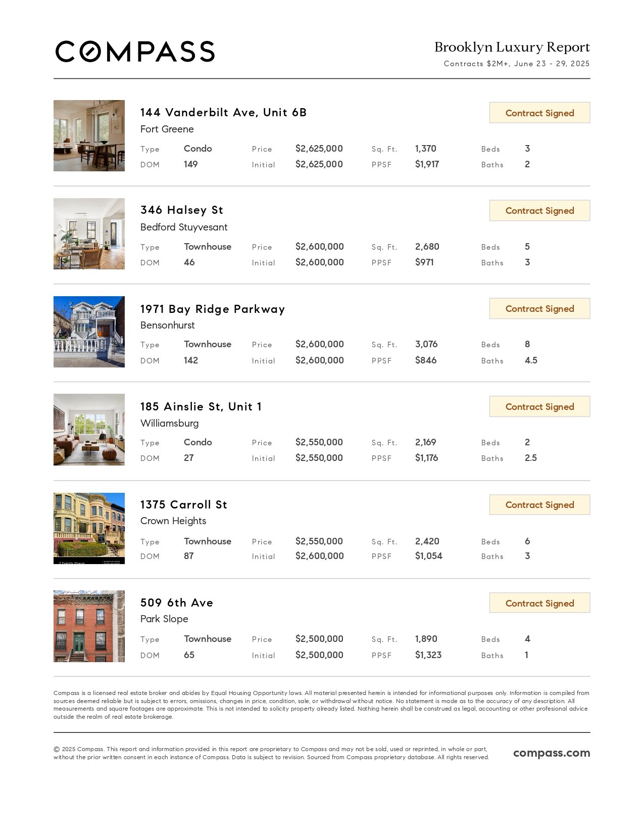This screenshot has width=644, height=834.
Task: Select the 144 Vanderbilt Ave, Unit 6B title
Action: (223, 112)
